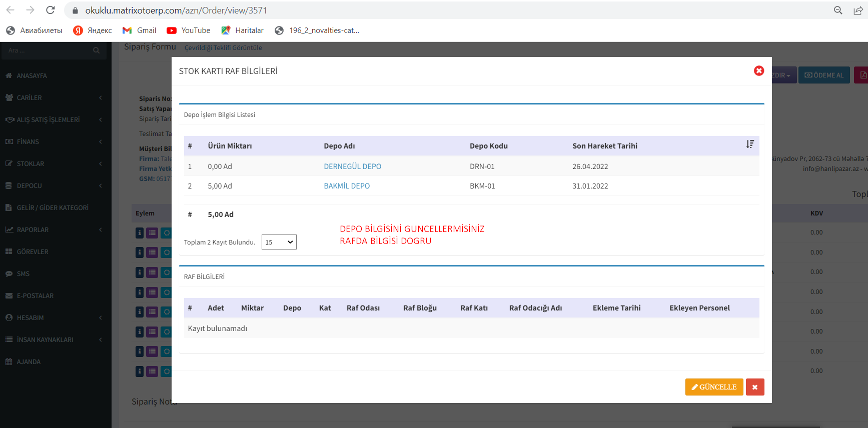Click the browser zoom magnifier icon
The height and width of the screenshot is (428, 868).
tap(838, 10)
